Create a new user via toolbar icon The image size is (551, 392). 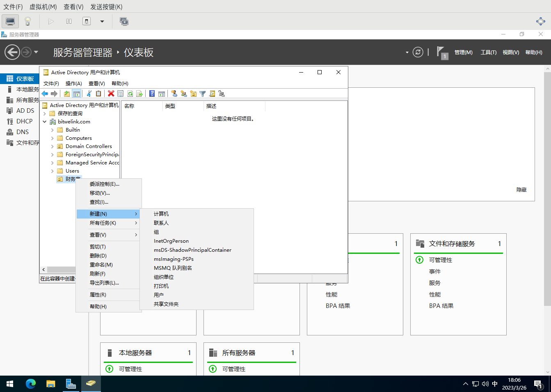pos(174,93)
